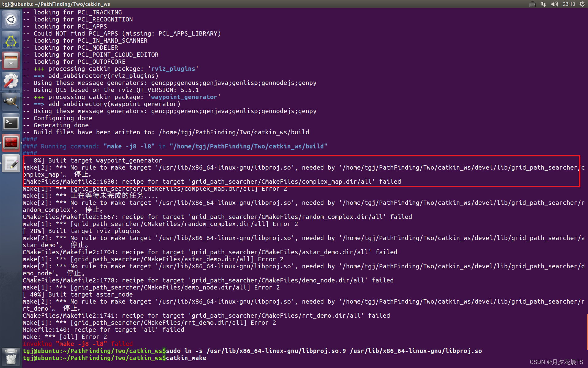Open the power and session gear menu
This screenshot has width=588, height=368.
coord(582,4)
